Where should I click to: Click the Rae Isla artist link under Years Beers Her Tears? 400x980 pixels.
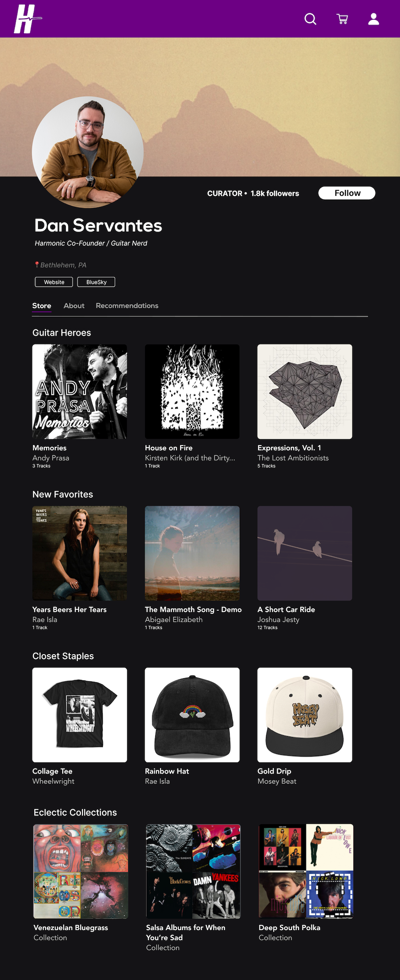point(45,620)
